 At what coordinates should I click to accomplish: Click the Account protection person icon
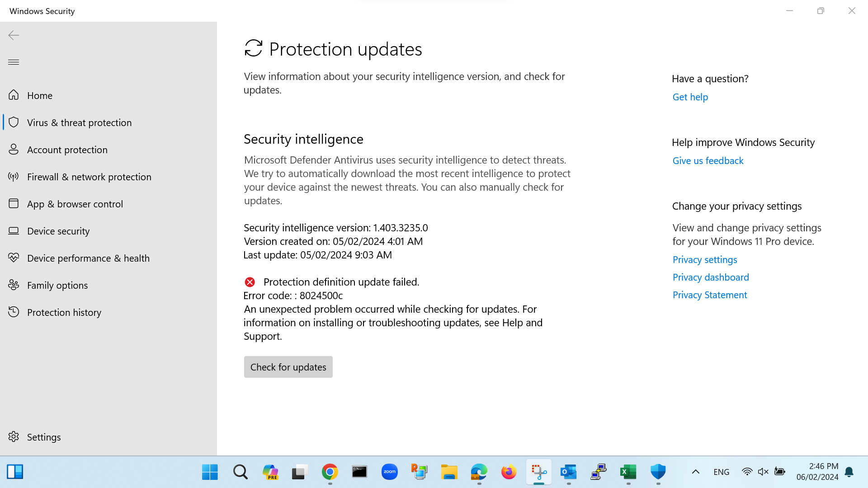pos(14,149)
